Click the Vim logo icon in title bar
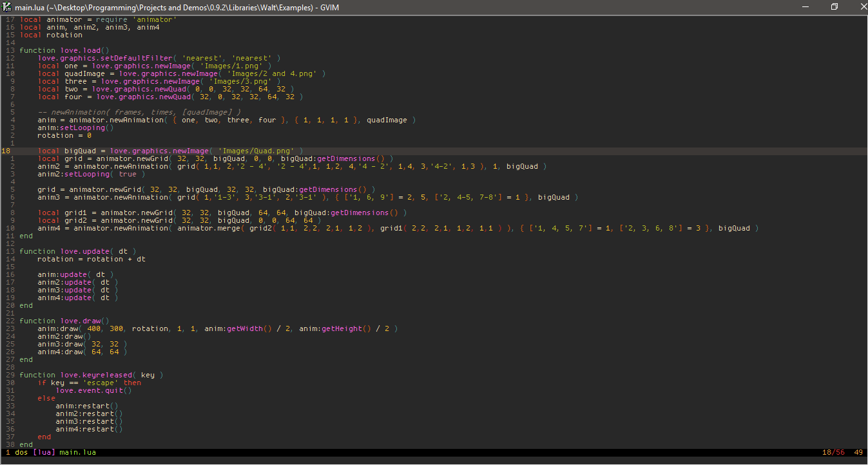Screen dimensions: 868x465 tap(6, 6)
